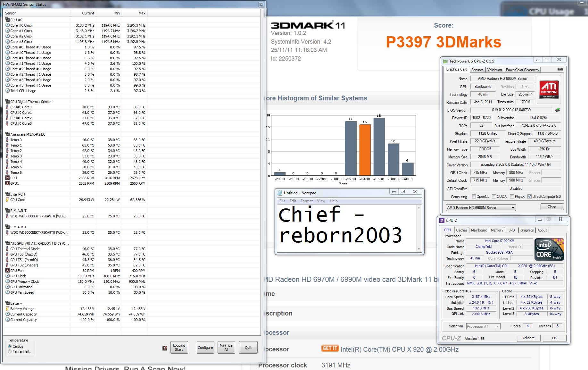Image resolution: width=588 pixels, height=370 pixels.
Task: Click the orange GET IT badge
Action: [x=330, y=348]
